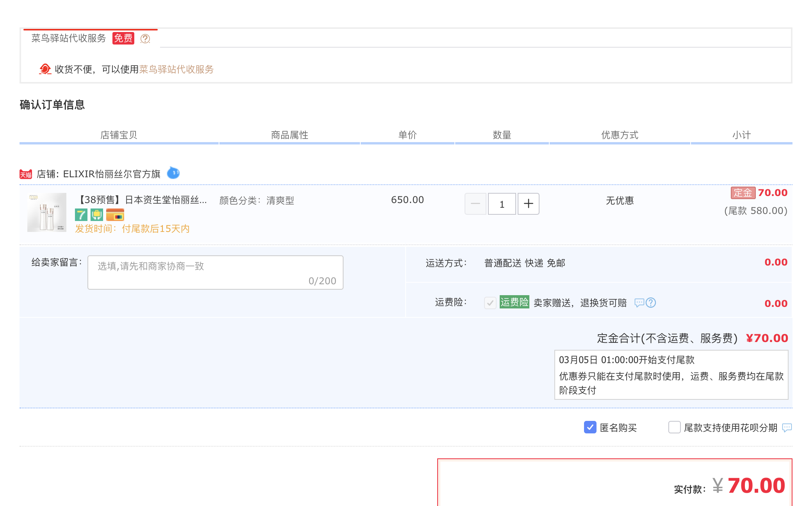Select the 菜鸟驿站代收服务 tab
Image resolution: width=812 pixels, height=506 pixels.
click(x=91, y=38)
